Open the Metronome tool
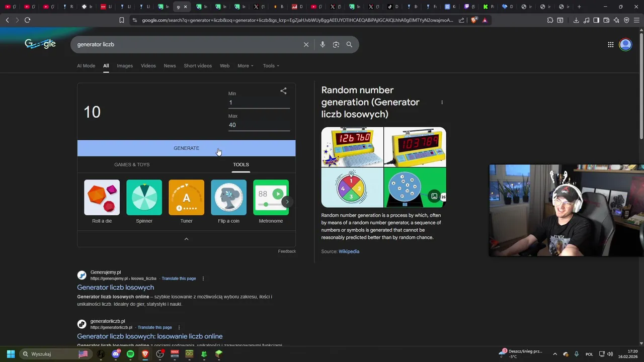The width and height of the screenshot is (644, 362). (271, 202)
